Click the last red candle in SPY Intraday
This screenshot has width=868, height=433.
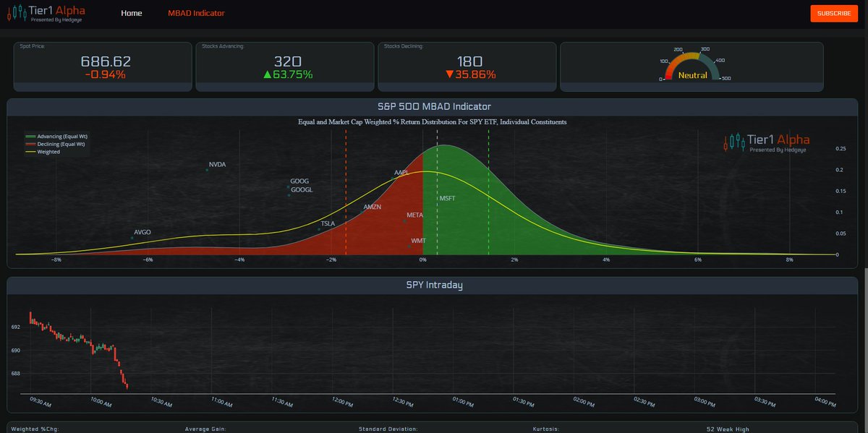click(x=127, y=386)
